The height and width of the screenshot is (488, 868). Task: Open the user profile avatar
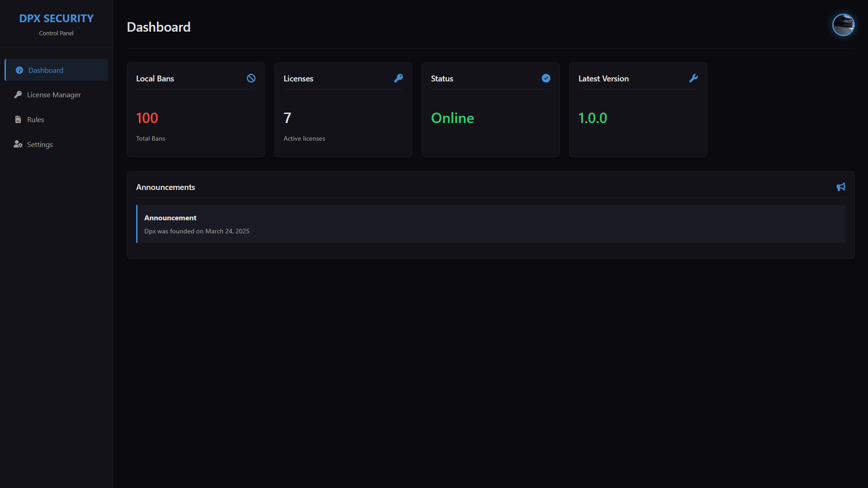pos(843,25)
